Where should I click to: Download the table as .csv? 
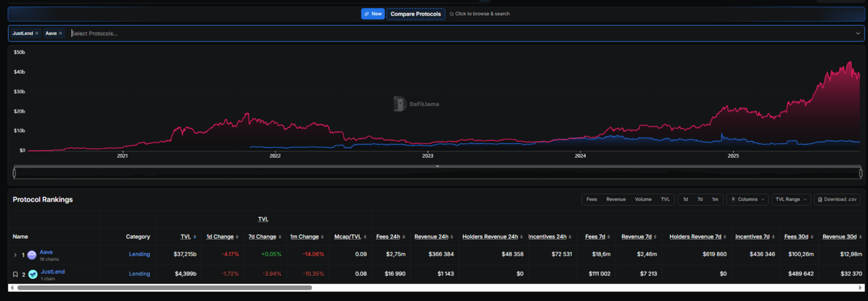[x=837, y=199]
